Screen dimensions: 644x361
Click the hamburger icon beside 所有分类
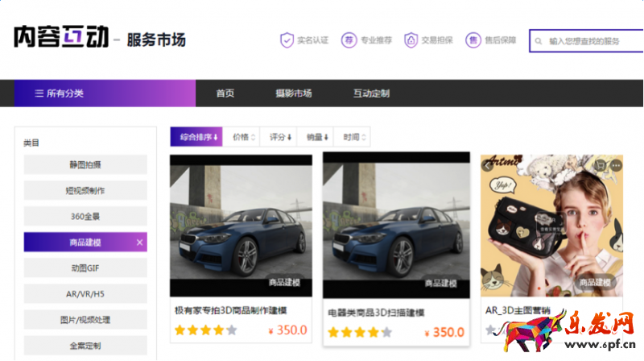pyautogui.click(x=39, y=93)
